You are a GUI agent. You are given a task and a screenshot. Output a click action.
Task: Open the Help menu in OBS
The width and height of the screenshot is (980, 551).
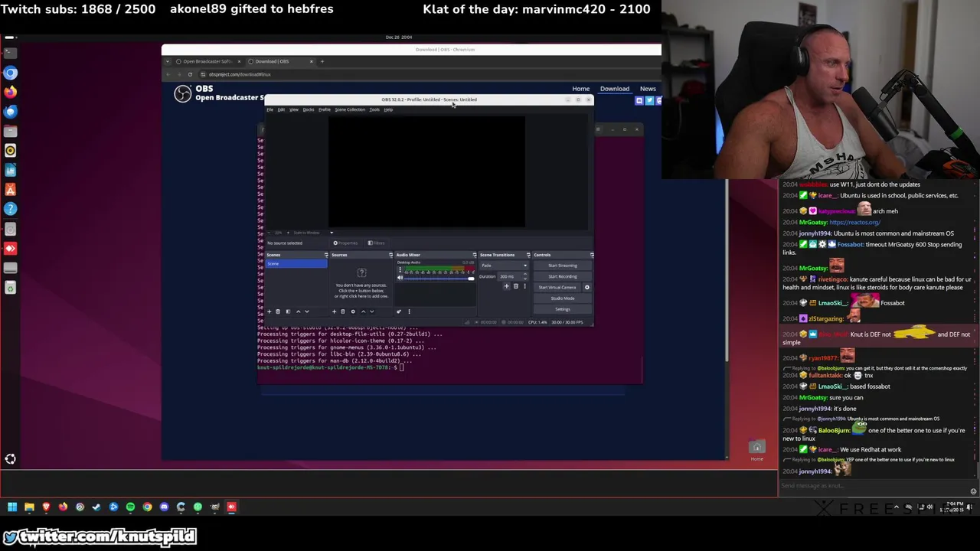pyautogui.click(x=388, y=109)
